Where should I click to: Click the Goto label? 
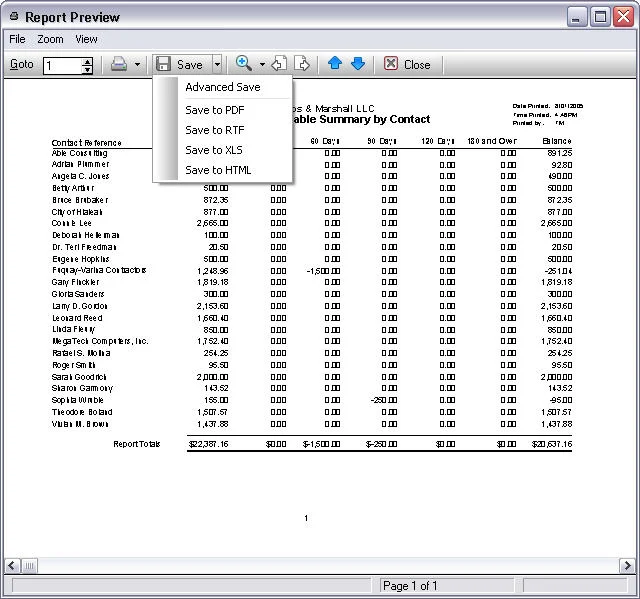pyautogui.click(x=22, y=64)
